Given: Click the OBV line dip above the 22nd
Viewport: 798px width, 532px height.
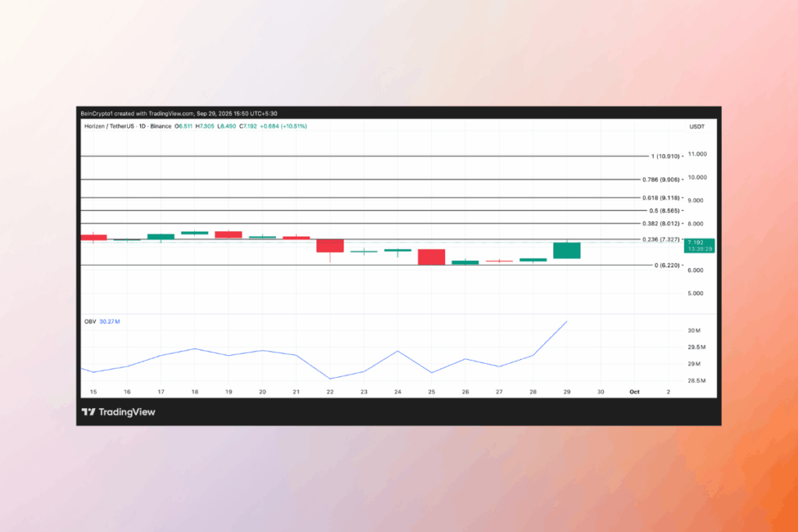Looking at the screenshot, I should [x=330, y=379].
